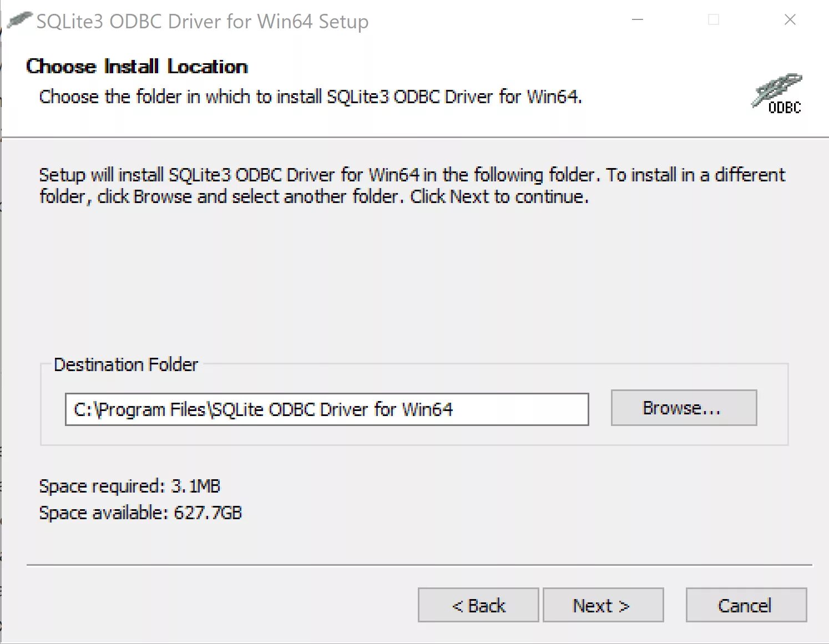829x644 pixels.
Task: Cancel the driver installation
Action: point(746,605)
